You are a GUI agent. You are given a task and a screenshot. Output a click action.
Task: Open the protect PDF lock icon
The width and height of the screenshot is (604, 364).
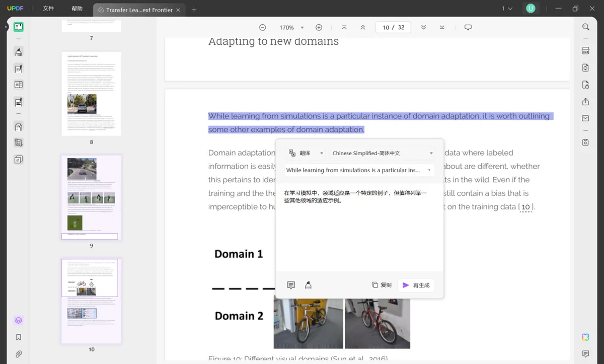tap(585, 85)
